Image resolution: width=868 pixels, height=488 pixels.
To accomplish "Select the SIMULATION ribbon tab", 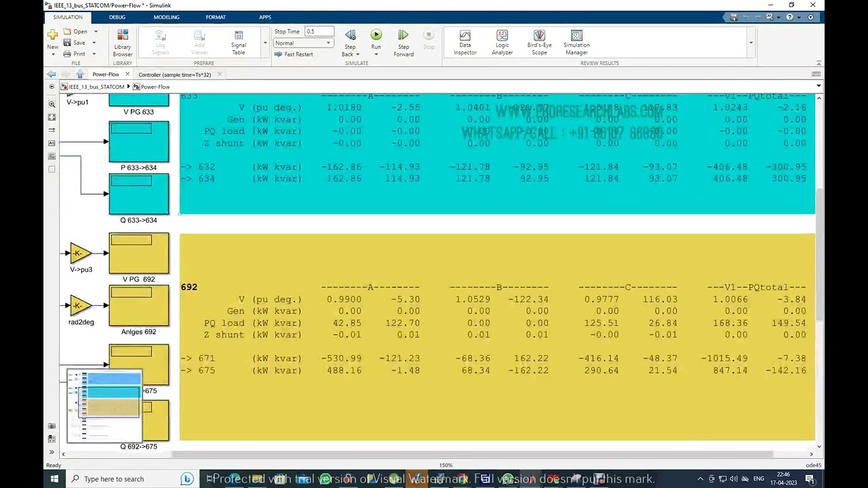I will (68, 17).
